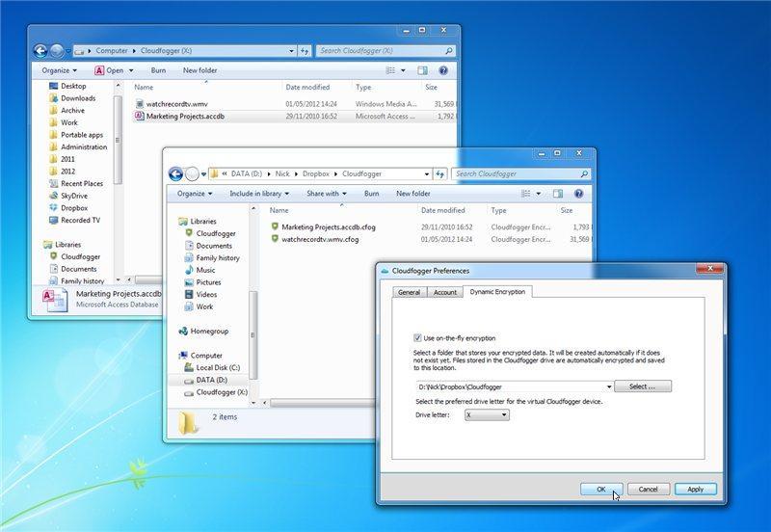Image resolution: width=771 pixels, height=532 pixels.
Task: Click the Apply button in Preferences
Action: (x=695, y=489)
